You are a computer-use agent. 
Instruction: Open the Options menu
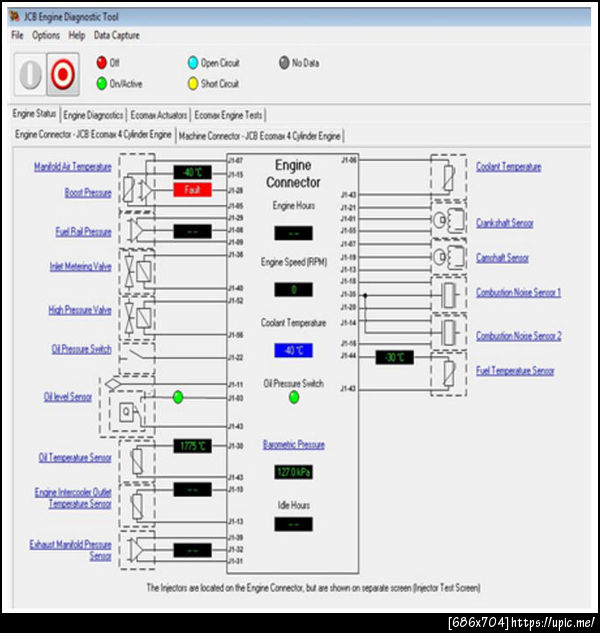pos(46,36)
